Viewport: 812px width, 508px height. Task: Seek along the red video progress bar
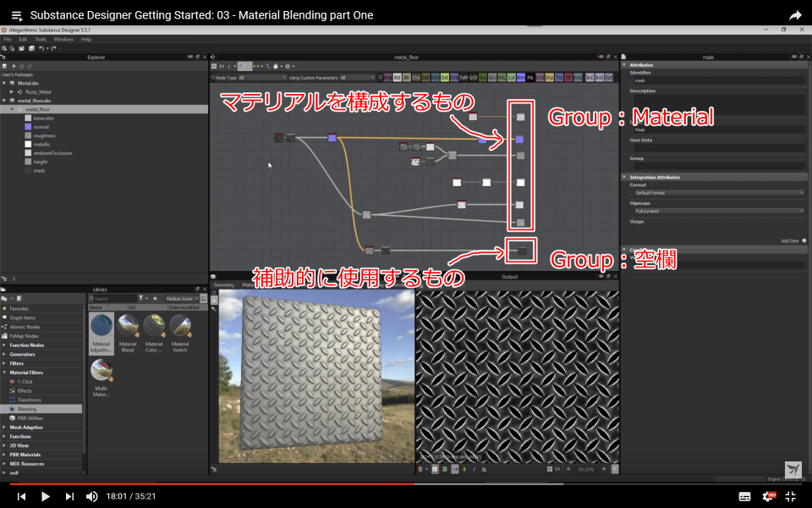[x=211, y=484]
